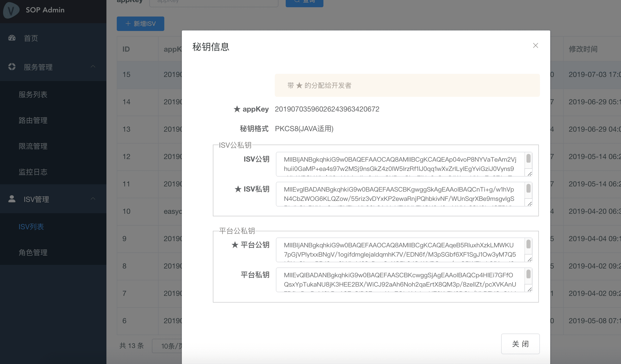Click resize handle of ISV私钥 textarea
621x364 pixels.
(x=529, y=204)
